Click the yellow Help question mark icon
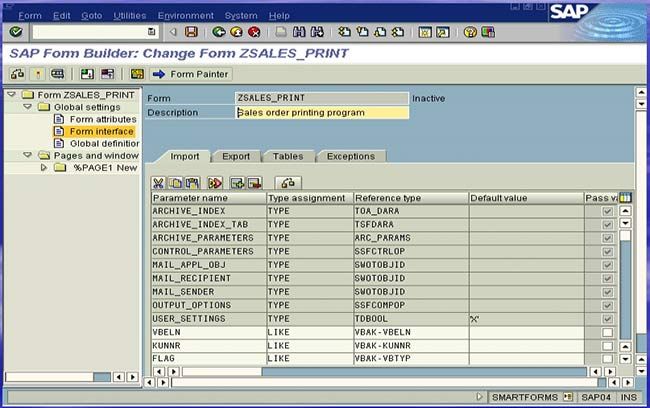 point(470,32)
